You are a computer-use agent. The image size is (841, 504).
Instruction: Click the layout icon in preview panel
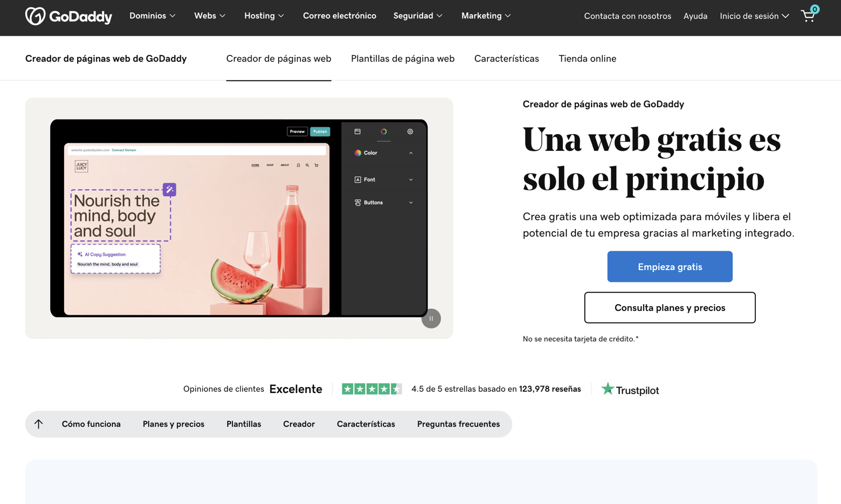(x=357, y=132)
